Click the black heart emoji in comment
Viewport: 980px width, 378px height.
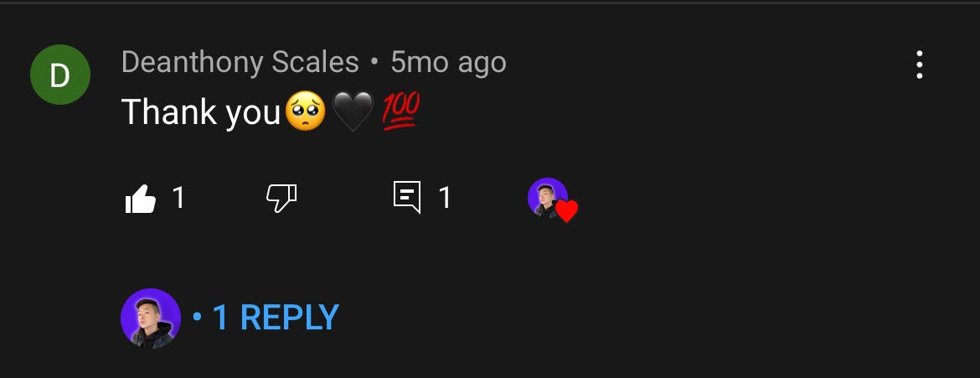(x=353, y=111)
